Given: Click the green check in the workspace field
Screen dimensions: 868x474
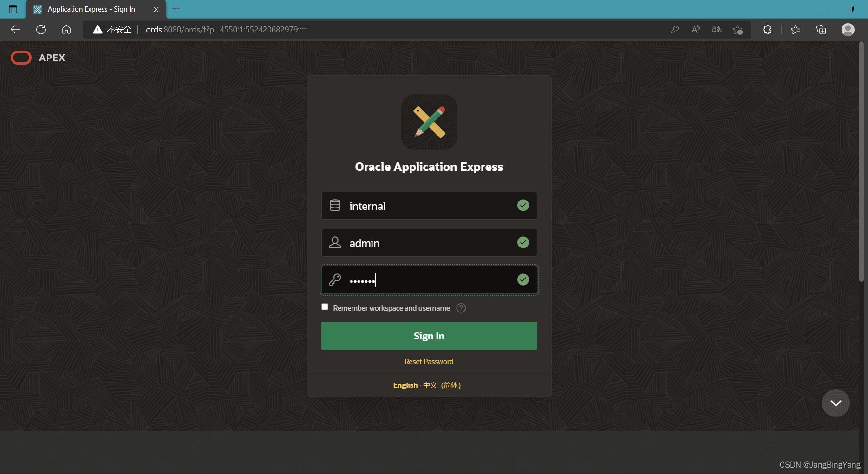Looking at the screenshot, I should click(523, 205).
